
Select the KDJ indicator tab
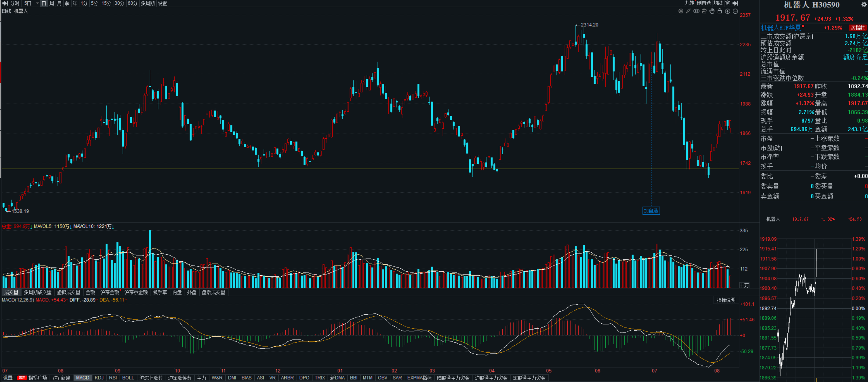(99, 378)
